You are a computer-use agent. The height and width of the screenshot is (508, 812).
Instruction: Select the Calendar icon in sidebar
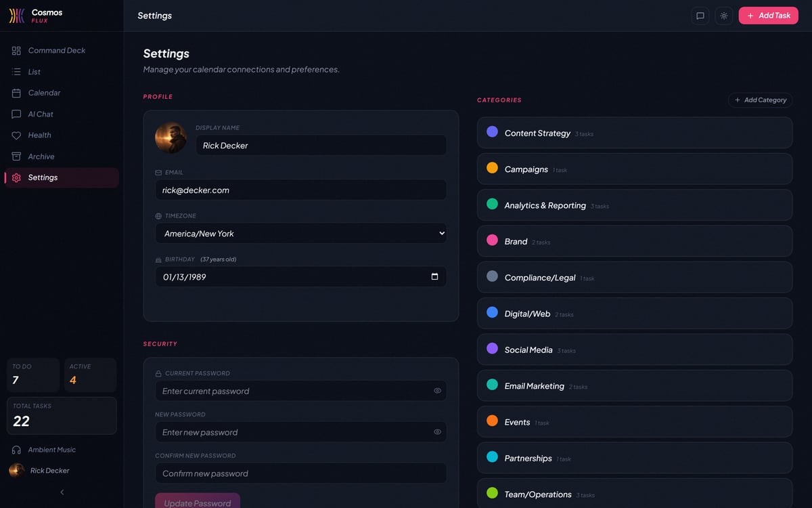pyautogui.click(x=16, y=93)
